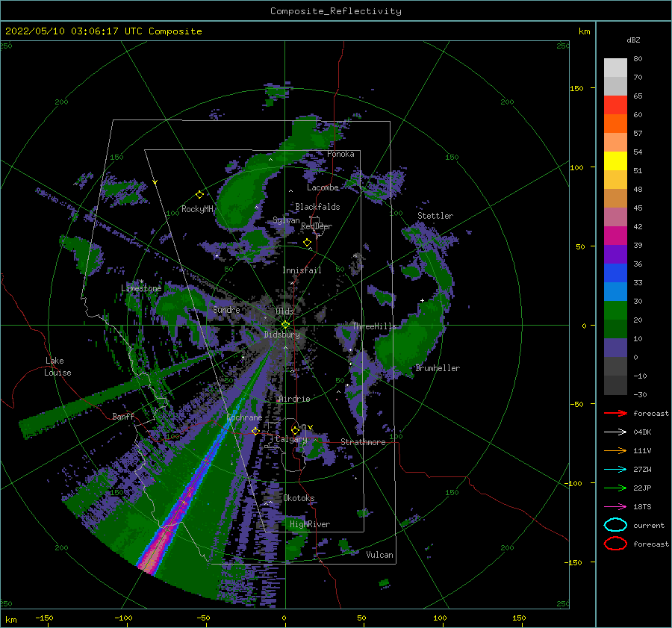The image size is (672, 628).
Task: Select the light gray 70-80 dBZ swatch
Action: click(615, 67)
